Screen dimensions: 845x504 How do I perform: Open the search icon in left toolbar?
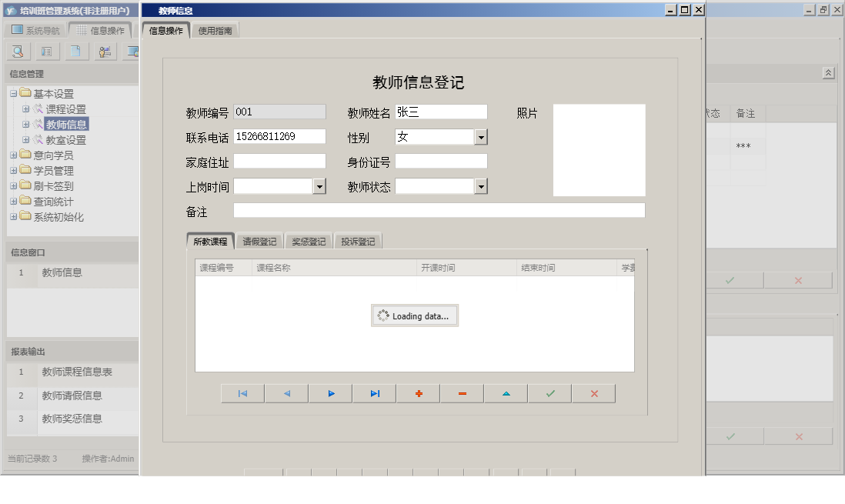coord(17,51)
